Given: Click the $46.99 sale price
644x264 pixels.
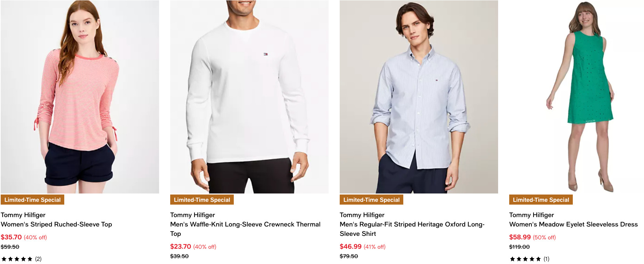Looking at the screenshot, I should [350, 247].
